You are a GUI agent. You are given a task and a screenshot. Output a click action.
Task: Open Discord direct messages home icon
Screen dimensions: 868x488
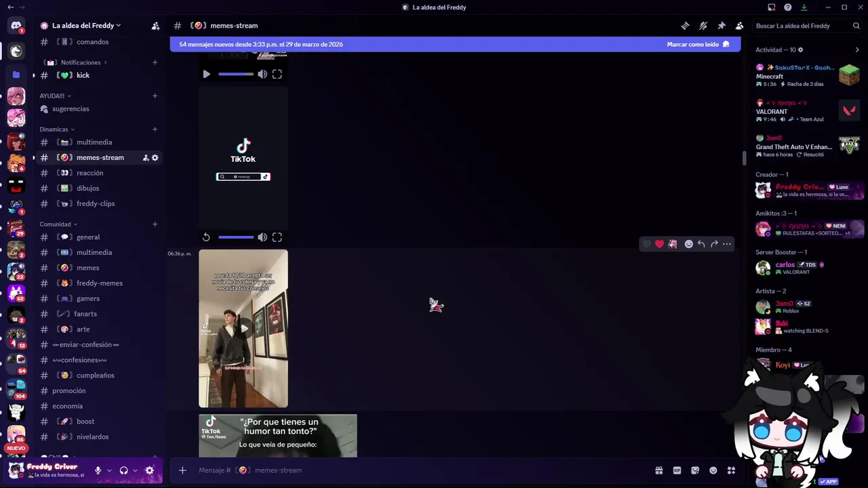(x=16, y=26)
